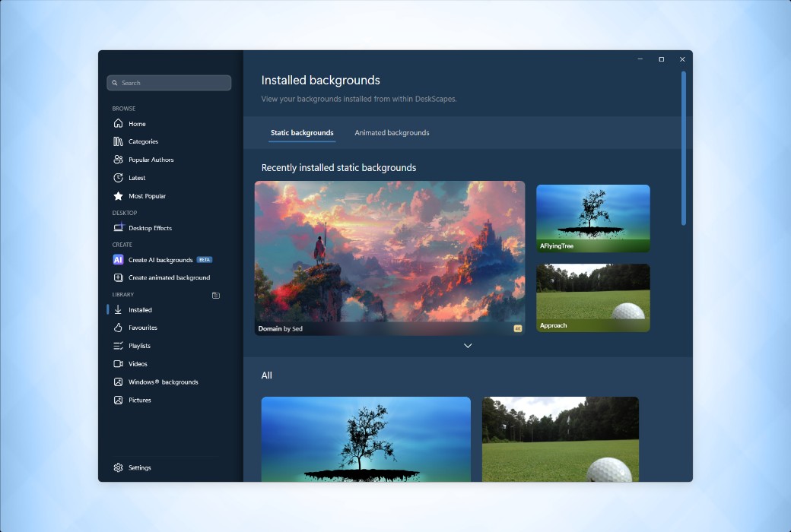Click the Installed download arrow icon

[x=118, y=309]
